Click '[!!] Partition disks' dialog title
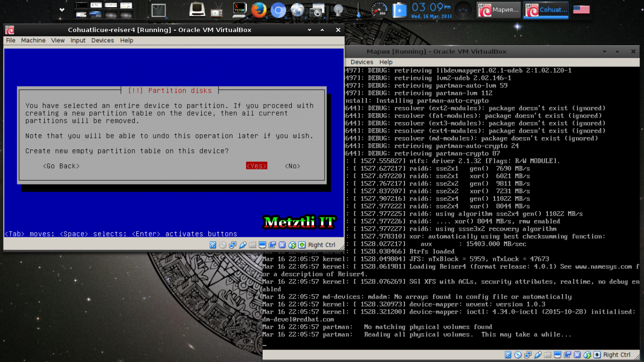The width and height of the screenshot is (644, 362). (170, 90)
